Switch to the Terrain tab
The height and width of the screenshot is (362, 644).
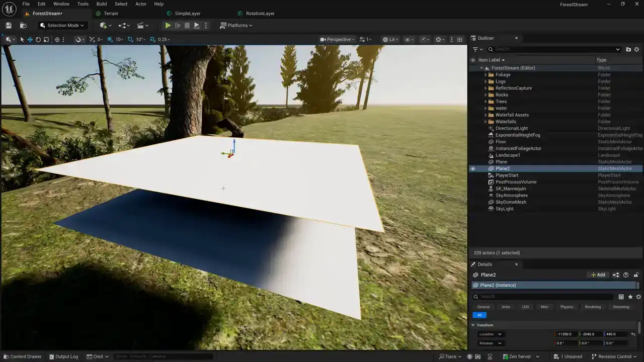111,14
